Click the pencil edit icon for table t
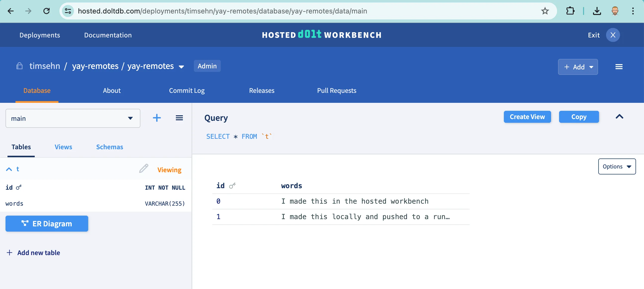 (143, 169)
